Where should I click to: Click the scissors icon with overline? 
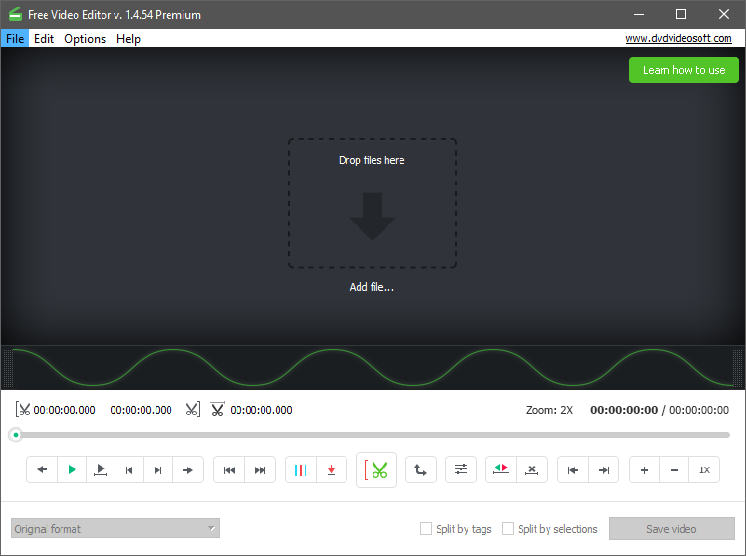point(217,409)
